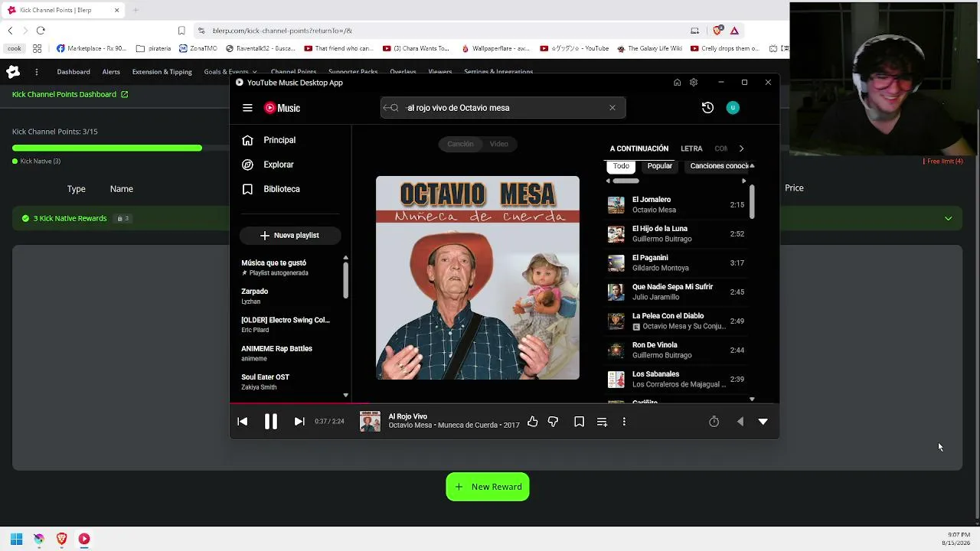The image size is (980, 551).
Task: Switch to Video view
Action: click(498, 144)
